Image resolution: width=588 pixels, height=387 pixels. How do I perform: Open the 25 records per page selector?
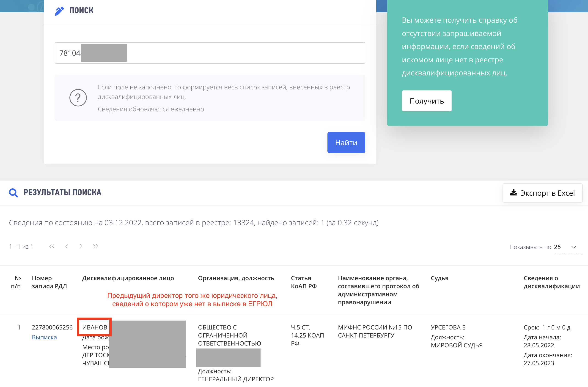point(557,247)
